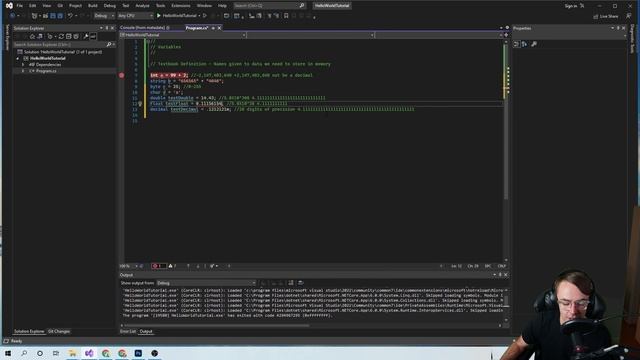Viewport: 640px width, 360px height.
Task: Toggle auto-hide pin on Properties panel
Action: (618, 28)
